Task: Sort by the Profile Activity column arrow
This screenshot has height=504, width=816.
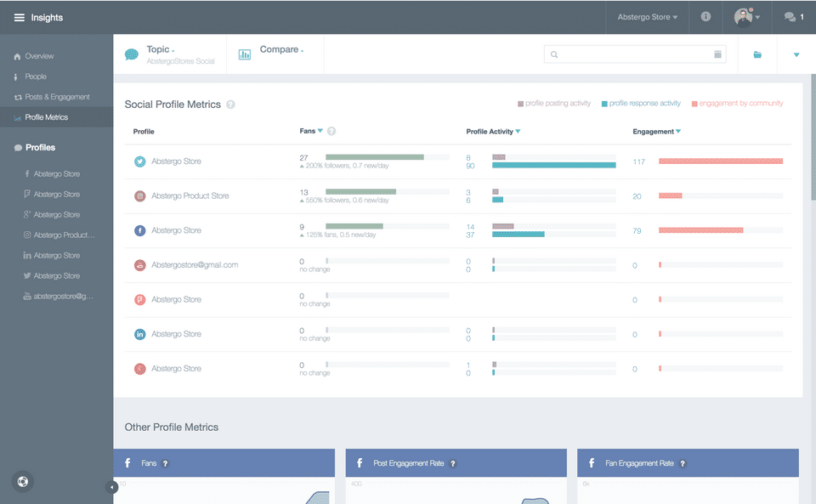Action: 518,132
